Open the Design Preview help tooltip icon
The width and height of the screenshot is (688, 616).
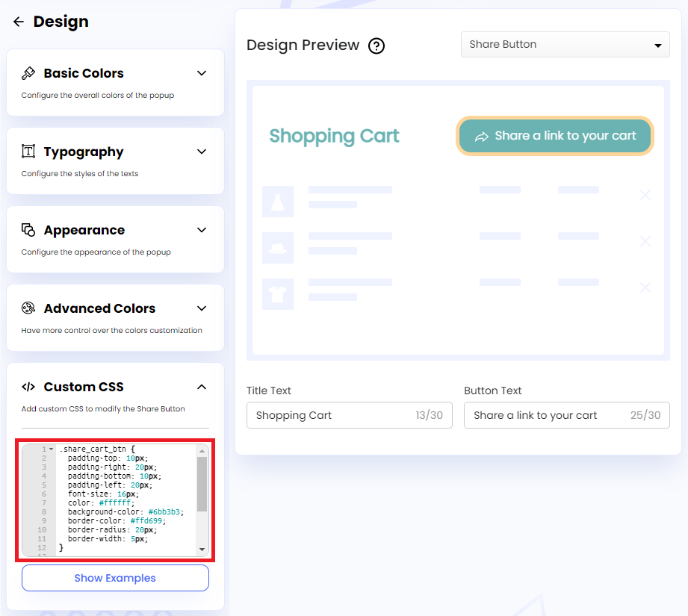pos(376,46)
